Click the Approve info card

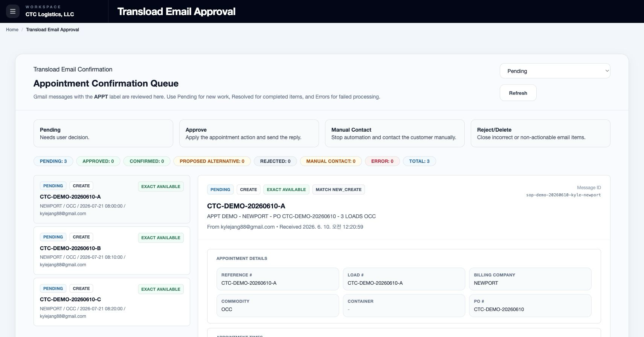pos(249,134)
